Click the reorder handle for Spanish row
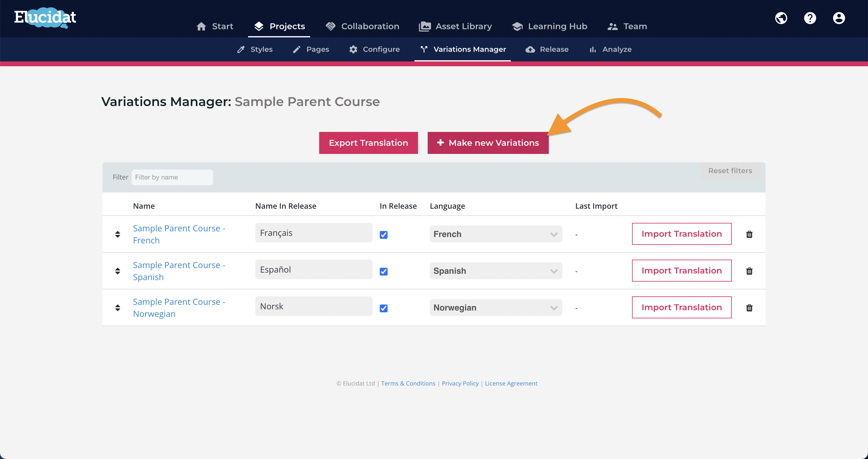The width and height of the screenshot is (868, 459). pos(118,271)
